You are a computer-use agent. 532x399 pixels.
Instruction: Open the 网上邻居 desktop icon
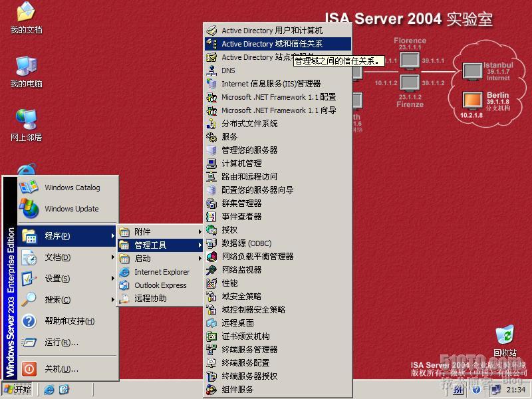tap(26, 126)
